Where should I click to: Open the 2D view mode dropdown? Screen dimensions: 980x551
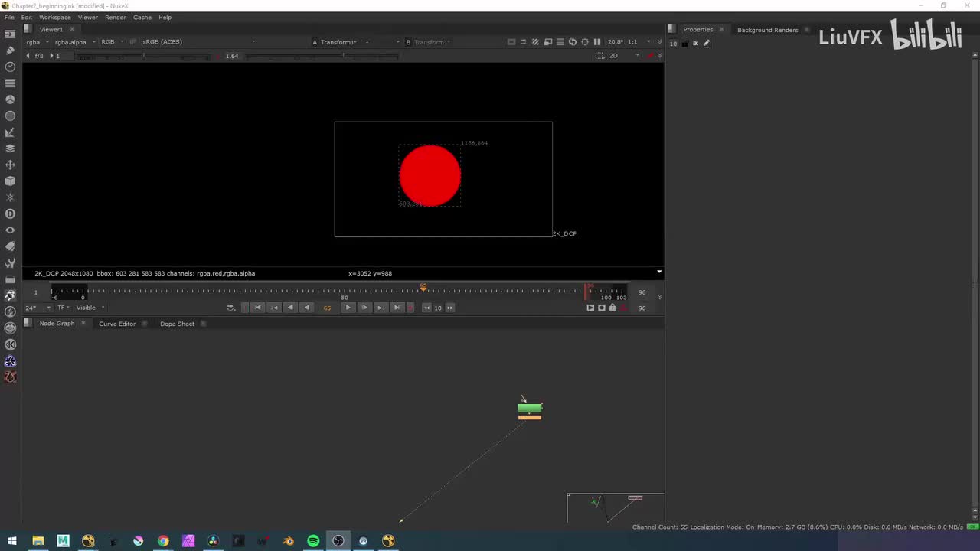coord(623,56)
